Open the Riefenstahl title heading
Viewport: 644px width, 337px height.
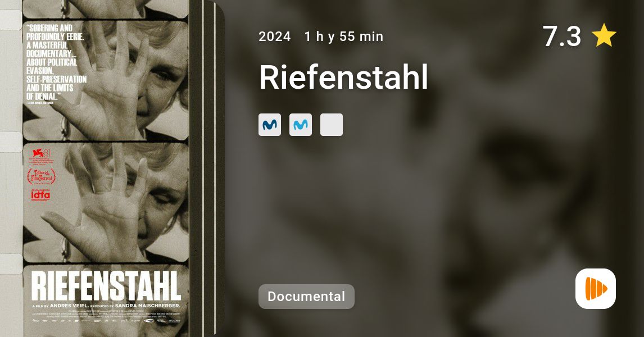click(x=343, y=77)
